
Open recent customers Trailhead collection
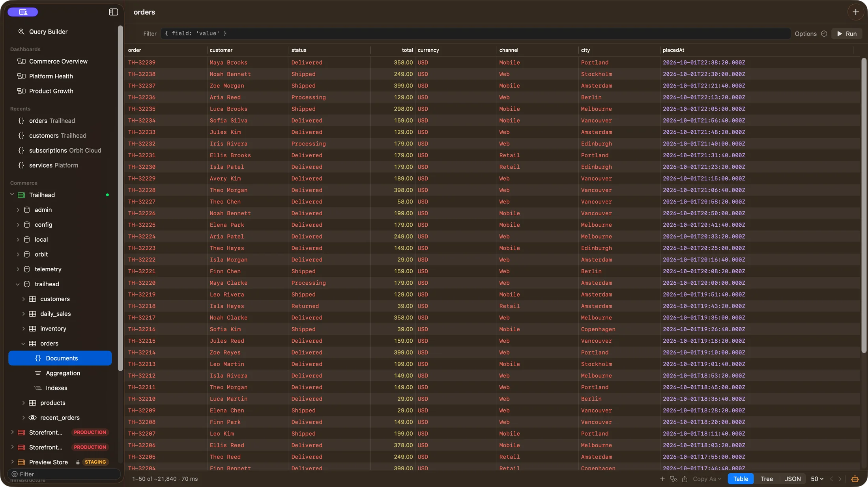(58, 136)
